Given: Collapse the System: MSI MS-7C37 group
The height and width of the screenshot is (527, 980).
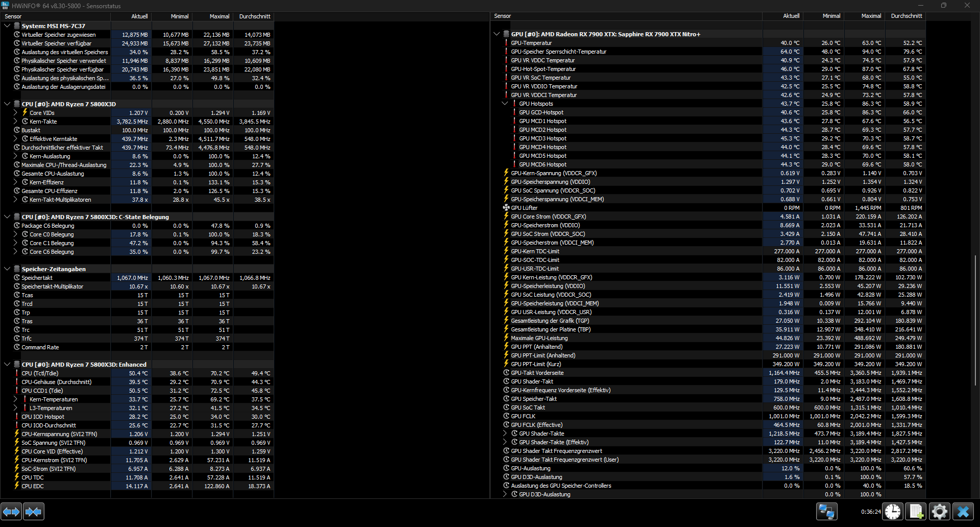Looking at the screenshot, I should click(x=7, y=26).
